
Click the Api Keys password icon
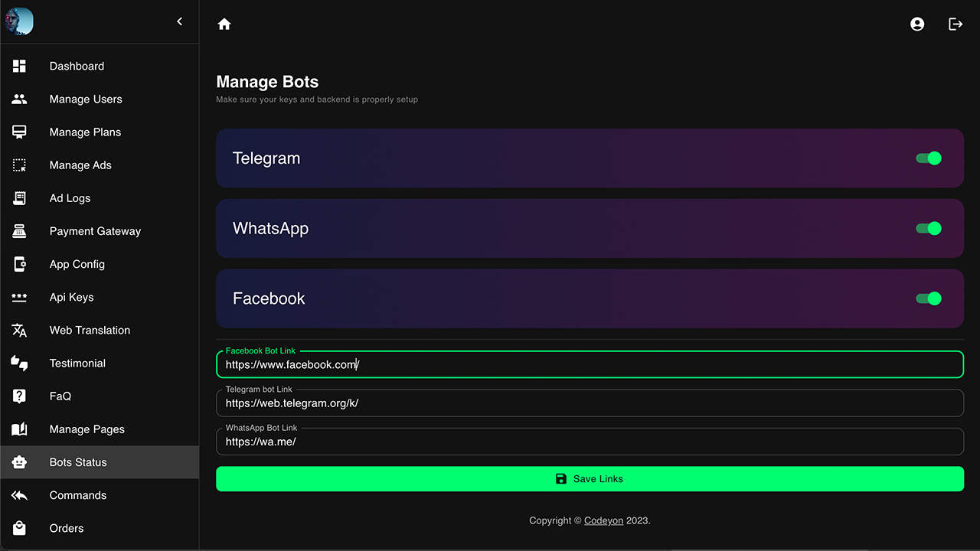pyautogui.click(x=19, y=297)
